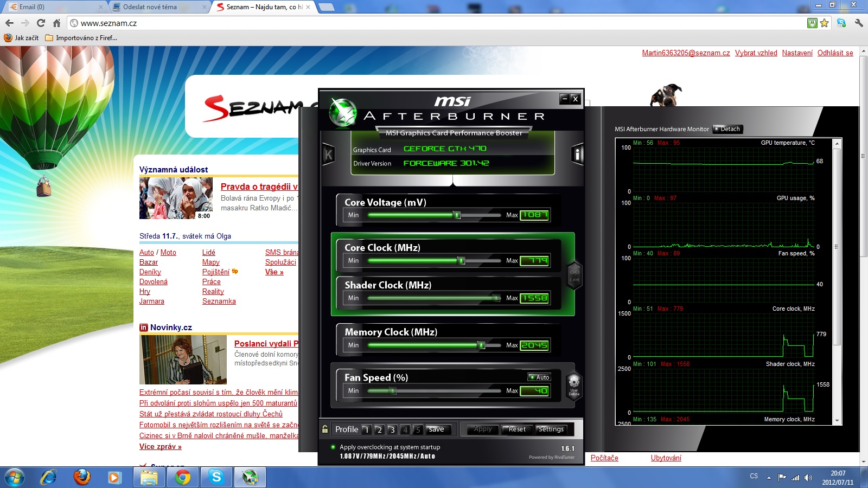The width and height of the screenshot is (868, 488).
Task: Click the profile lock padlock icon
Action: [x=325, y=429]
